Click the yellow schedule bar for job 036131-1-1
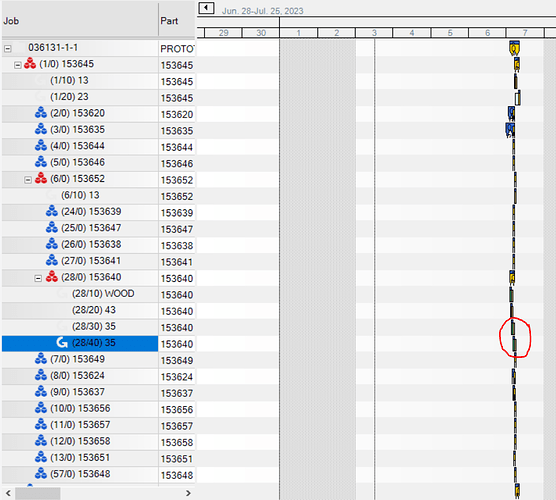 515,48
